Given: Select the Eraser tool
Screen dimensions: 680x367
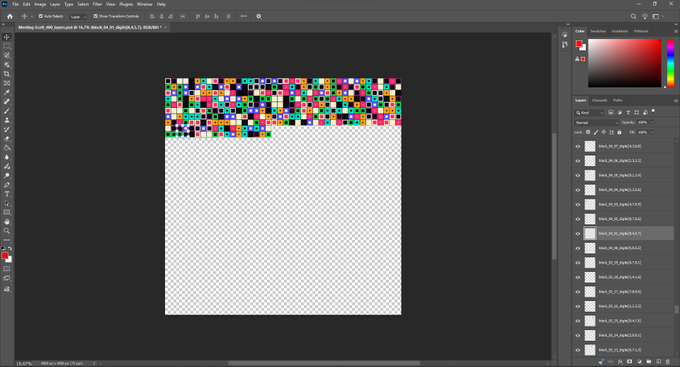Looking at the screenshot, I should pos(7,139).
